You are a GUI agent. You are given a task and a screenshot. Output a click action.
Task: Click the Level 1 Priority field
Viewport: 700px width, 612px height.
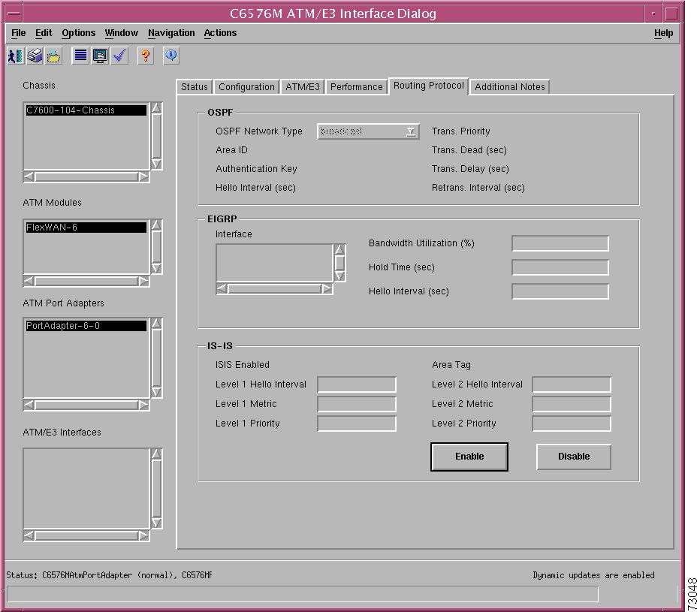(x=357, y=424)
